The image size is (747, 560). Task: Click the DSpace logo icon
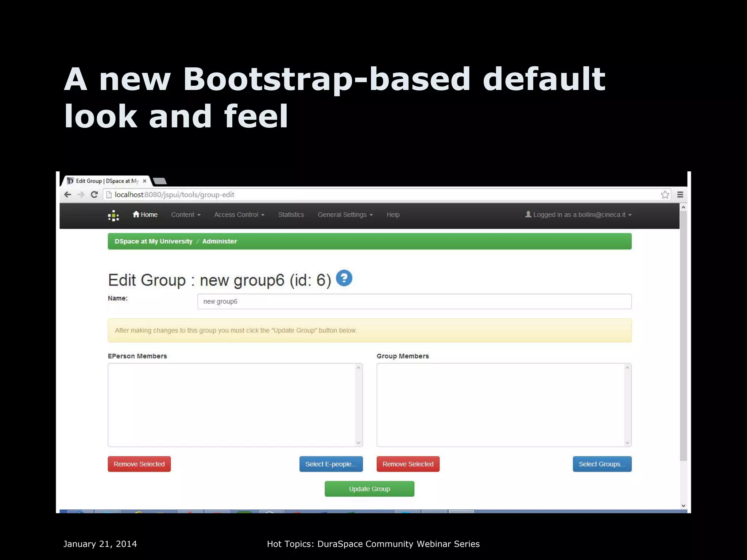113,215
